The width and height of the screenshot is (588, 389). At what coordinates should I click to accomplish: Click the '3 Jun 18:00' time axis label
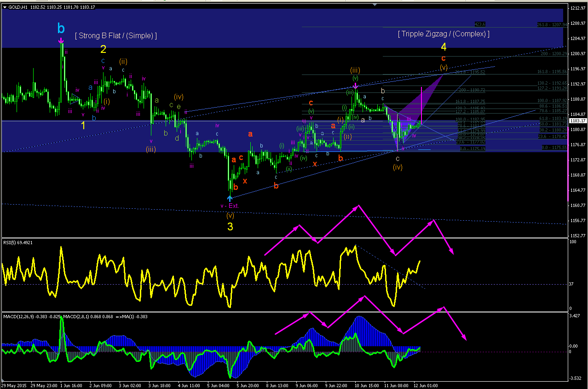coord(160,385)
